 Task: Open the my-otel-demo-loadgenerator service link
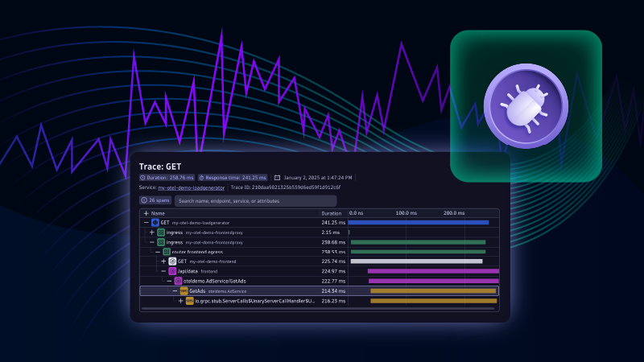(x=192, y=187)
